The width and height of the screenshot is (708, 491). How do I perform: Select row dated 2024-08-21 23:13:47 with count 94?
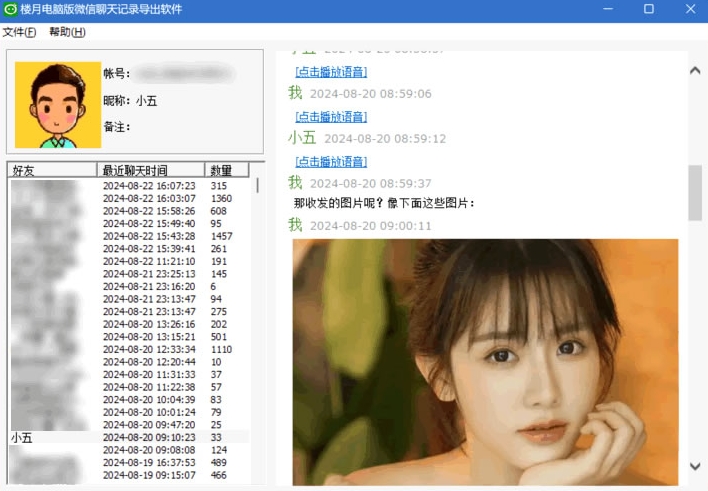[x=129, y=299]
